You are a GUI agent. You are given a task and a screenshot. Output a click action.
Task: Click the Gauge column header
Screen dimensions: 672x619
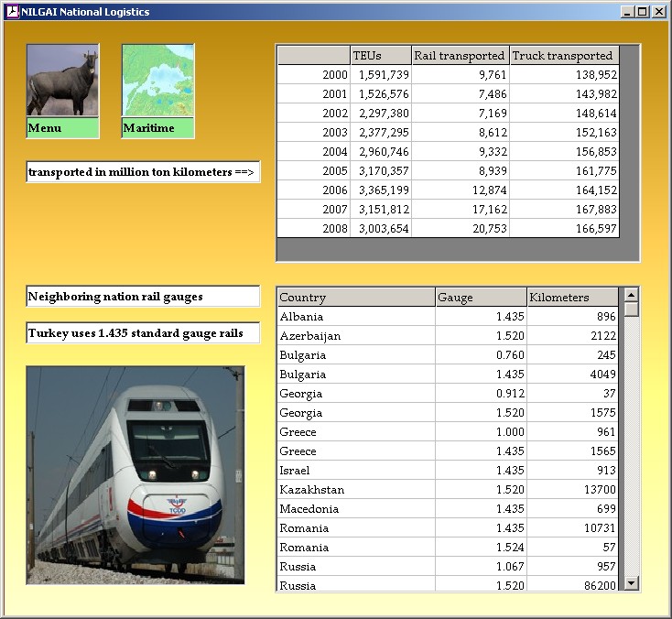(x=481, y=298)
